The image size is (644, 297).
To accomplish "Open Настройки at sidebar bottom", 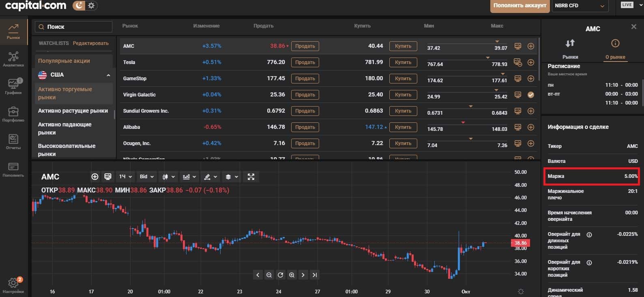I will [13, 285].
